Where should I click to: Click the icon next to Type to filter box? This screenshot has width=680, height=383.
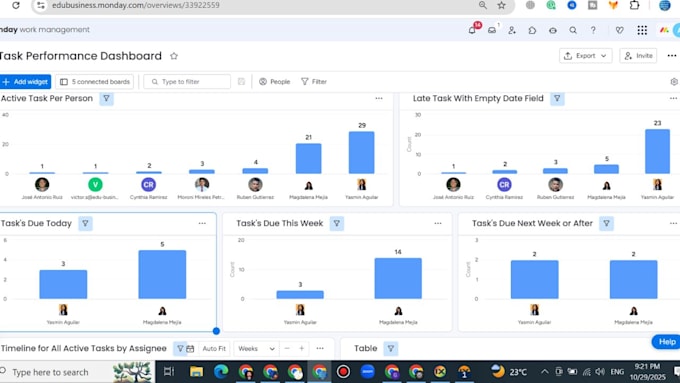(x=242, y=82)
